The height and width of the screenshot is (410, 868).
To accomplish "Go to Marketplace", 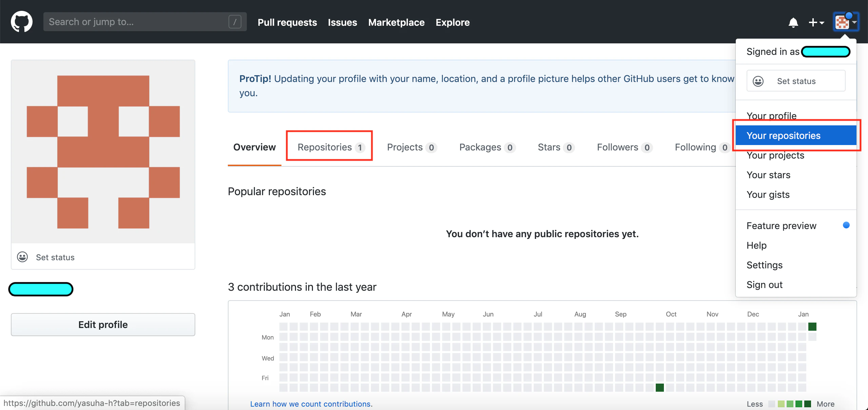I will [x=396, y=22].
